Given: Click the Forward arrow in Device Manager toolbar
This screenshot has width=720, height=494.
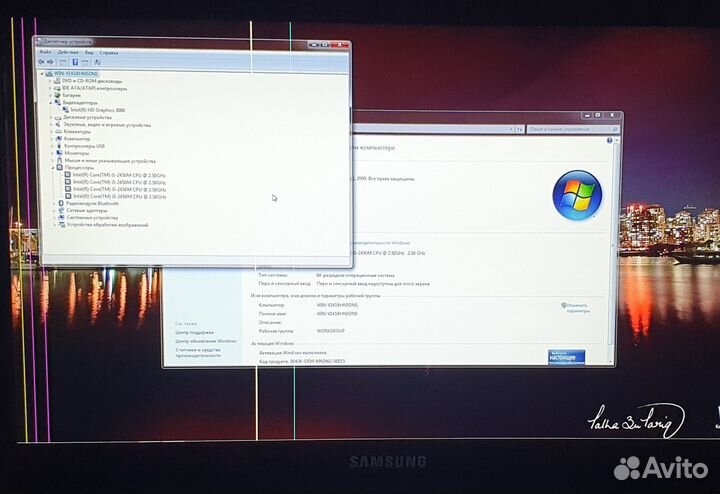Looking at the screenshot, I should coord(51,62).
